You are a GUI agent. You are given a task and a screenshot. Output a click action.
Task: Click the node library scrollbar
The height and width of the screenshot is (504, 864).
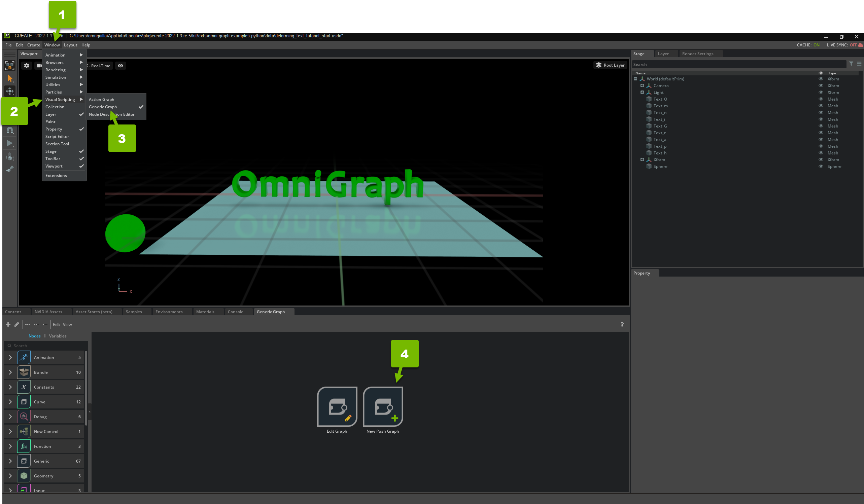tap(86, 387)
